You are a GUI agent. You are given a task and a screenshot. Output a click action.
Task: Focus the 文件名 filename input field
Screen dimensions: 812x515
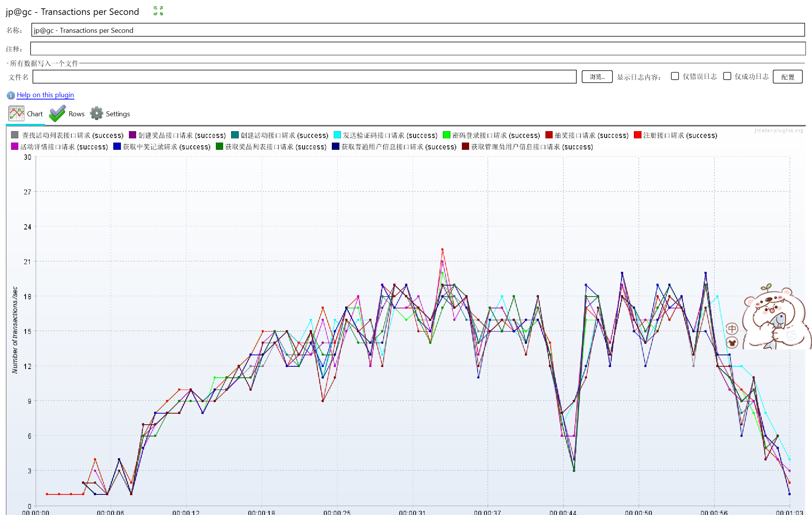point(304,77)
